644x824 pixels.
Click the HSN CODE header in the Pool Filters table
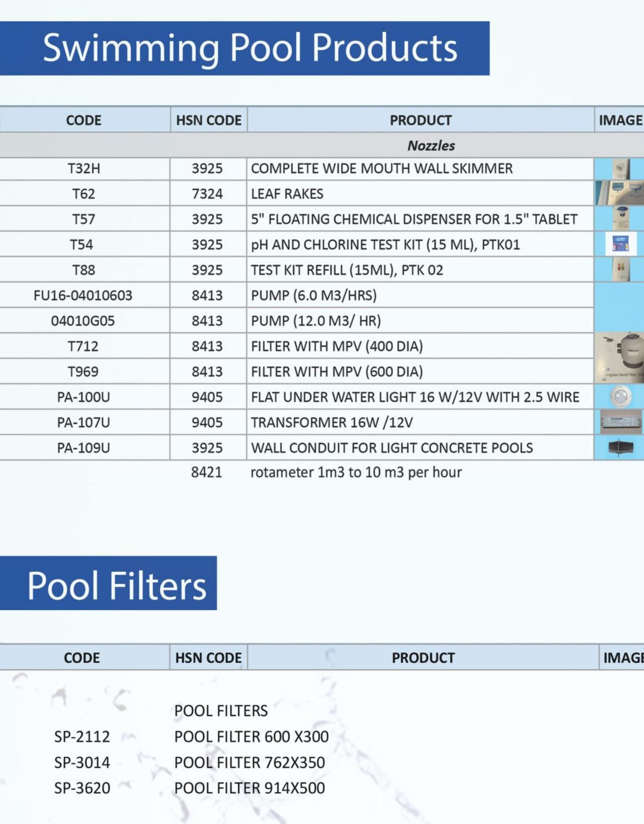208,658
